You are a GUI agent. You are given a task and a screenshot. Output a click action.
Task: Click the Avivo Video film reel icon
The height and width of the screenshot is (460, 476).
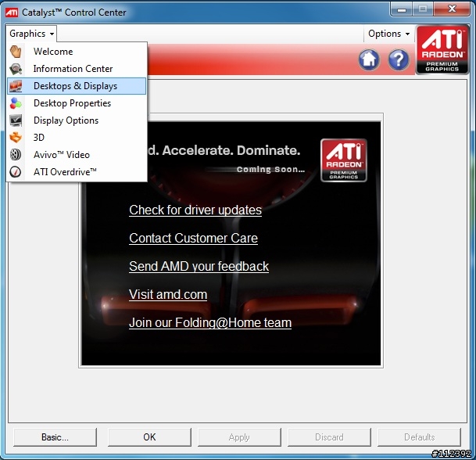(16, 155)
